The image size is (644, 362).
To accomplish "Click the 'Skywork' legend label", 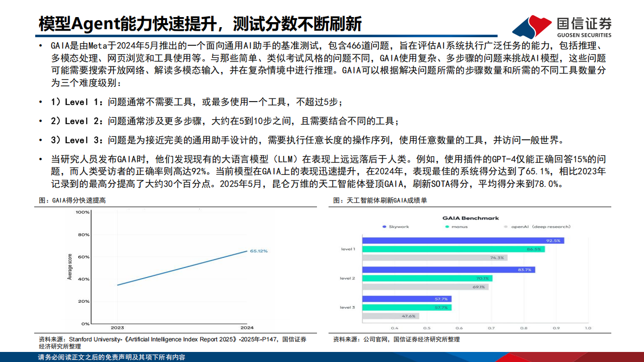I will pos(399,227).
